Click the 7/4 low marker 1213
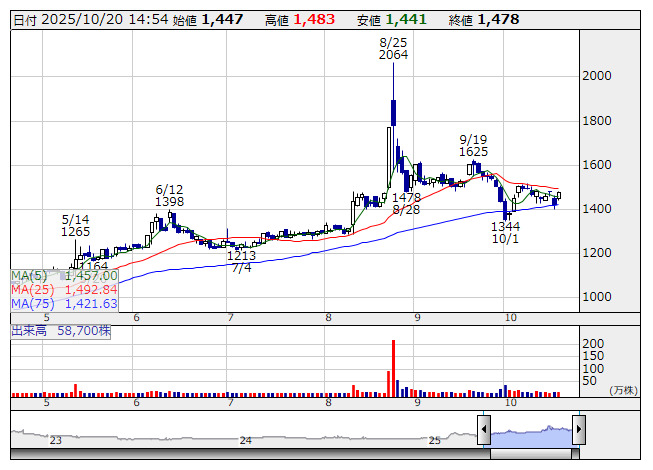 (x=241, y=256)
